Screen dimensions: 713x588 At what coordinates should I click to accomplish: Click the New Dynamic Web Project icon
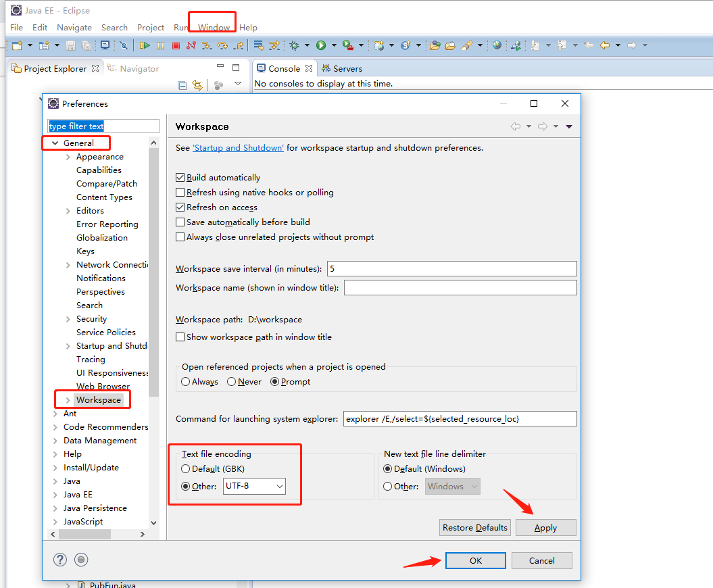click(x=378, y=45)
